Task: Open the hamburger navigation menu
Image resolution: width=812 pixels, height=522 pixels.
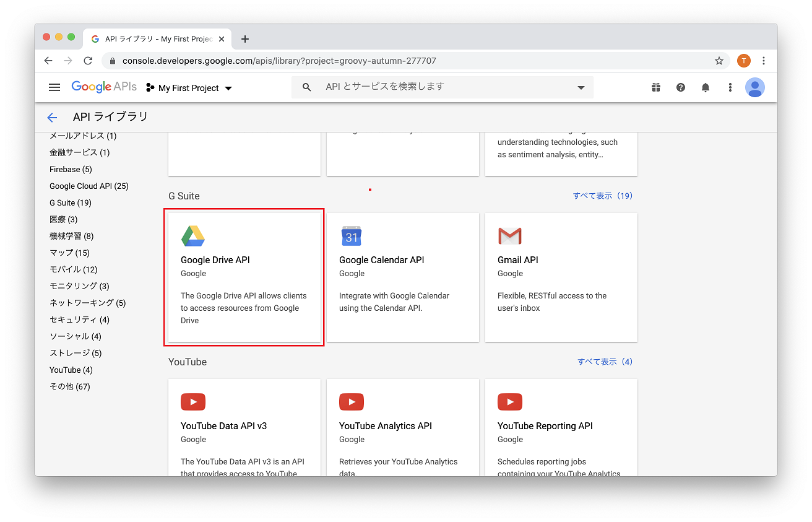Action: pyautogui.click(x=54, y=88)
